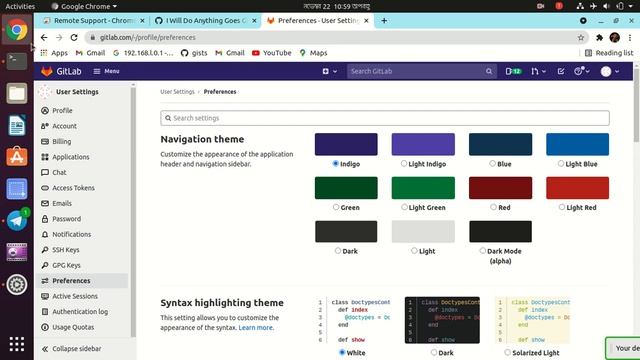The image size is (640, 360).
Task: Select the Indigo radio button
Action: 336,164
